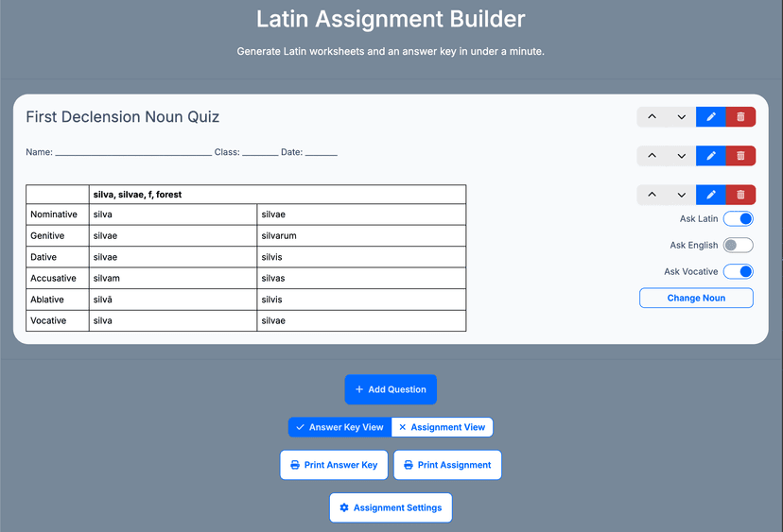Click the Name blank line
783x532 pixels.
133,153
